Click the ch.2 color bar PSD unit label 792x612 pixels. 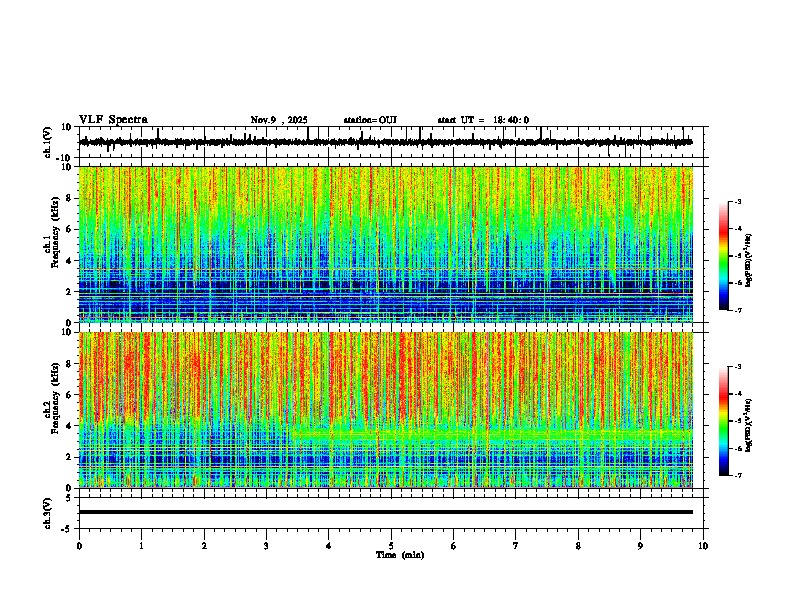click(749, 426)
